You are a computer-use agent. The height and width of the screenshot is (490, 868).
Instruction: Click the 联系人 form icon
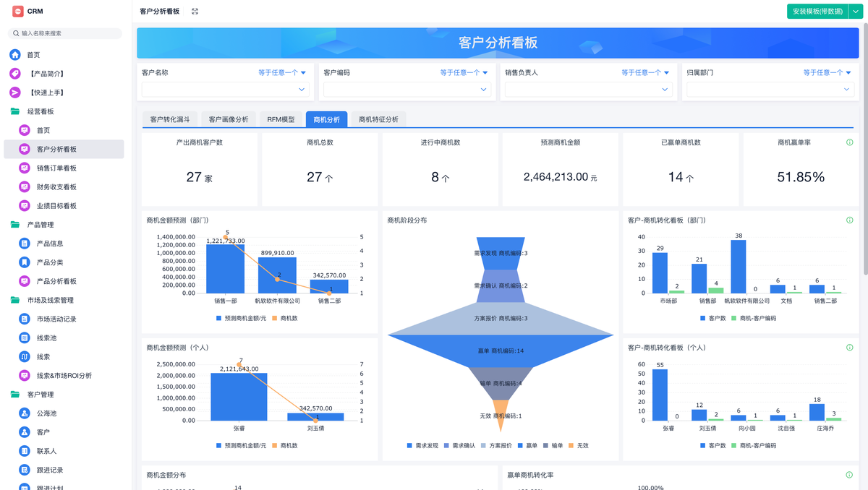[x=25, y=451]
